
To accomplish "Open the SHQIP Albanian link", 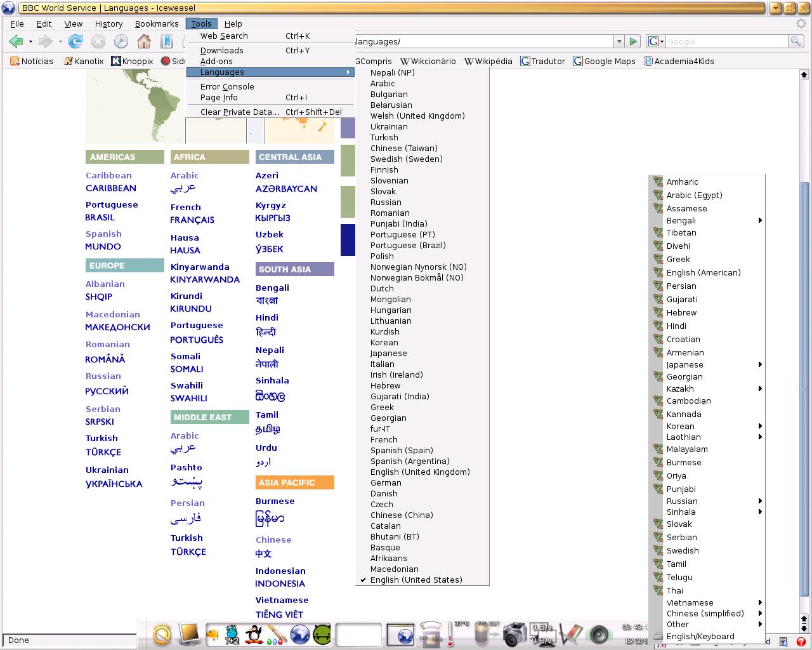I will (99, 297).
